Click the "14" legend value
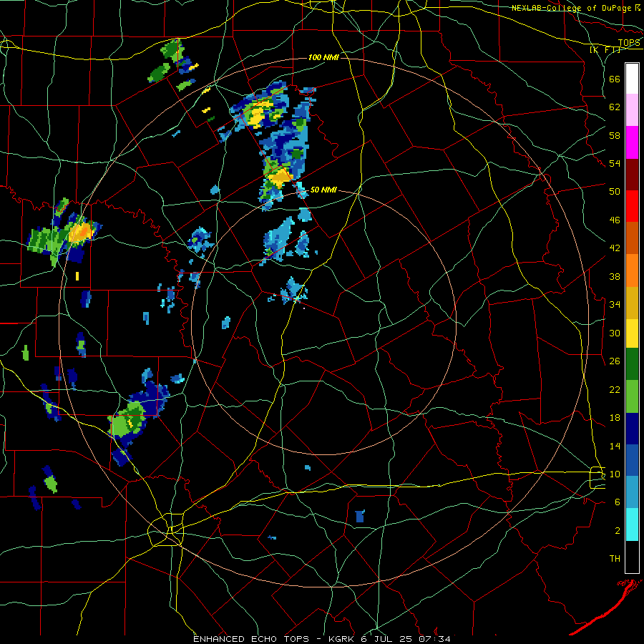The width and height of the screenshot is (644, 644). tap(615, 446)
